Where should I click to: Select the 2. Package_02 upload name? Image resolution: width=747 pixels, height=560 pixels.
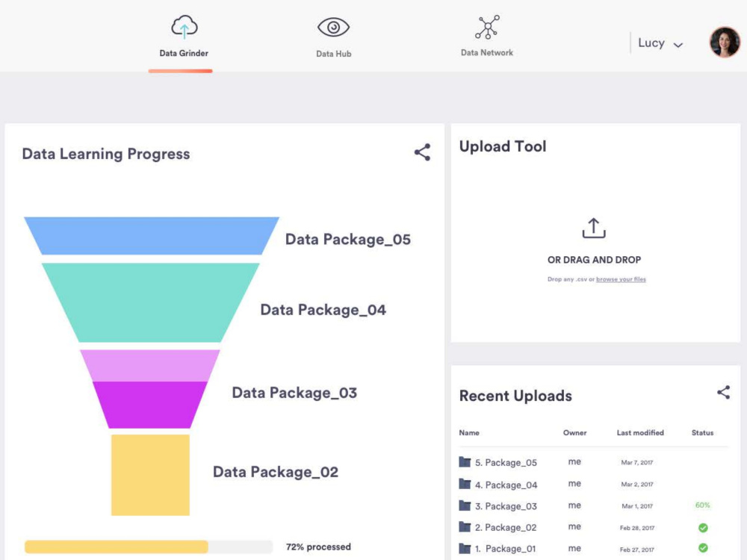506,528
